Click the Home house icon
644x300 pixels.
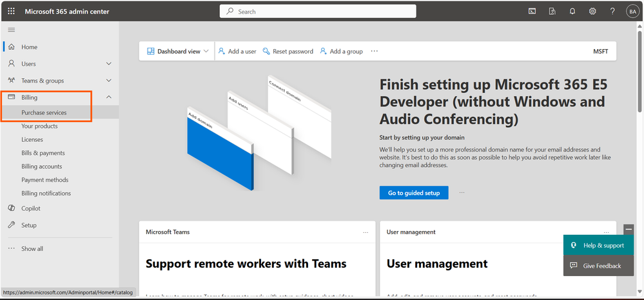click(12, 47)
